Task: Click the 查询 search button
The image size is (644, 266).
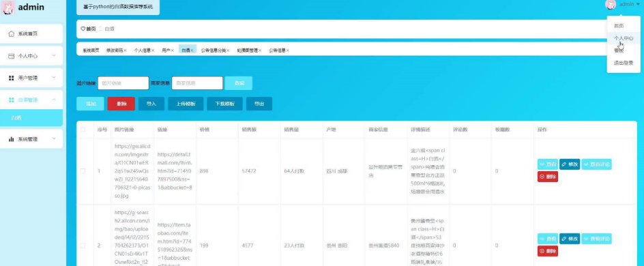Action: tap(239, 83)
